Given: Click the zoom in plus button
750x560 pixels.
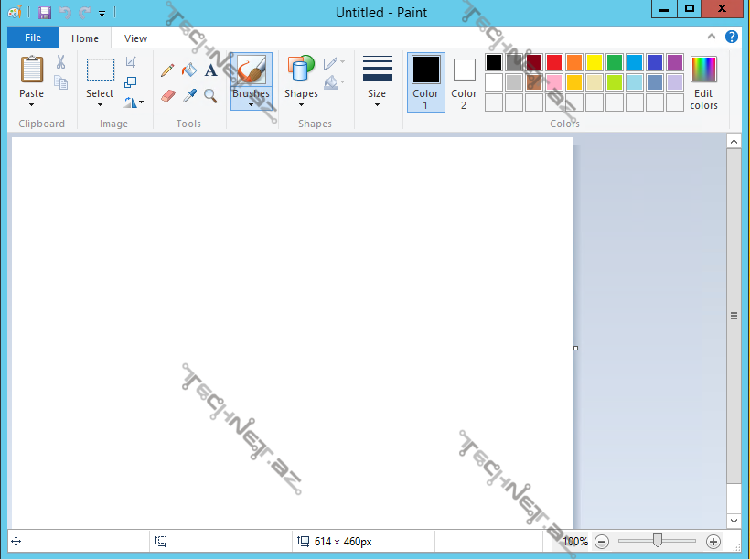Looking at the screenshot, I should point(713,542).
